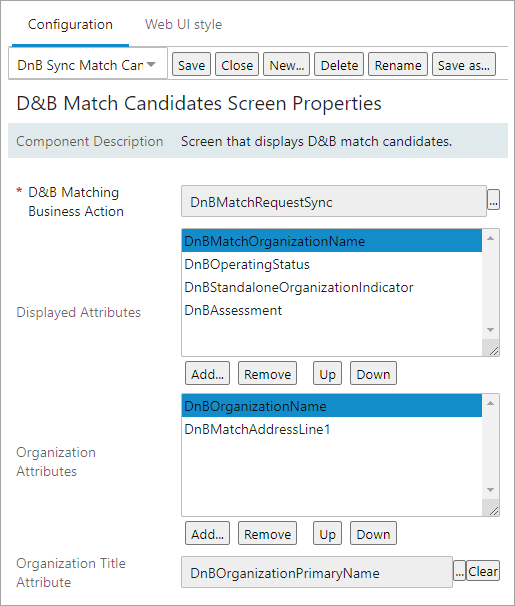Switch to the Web UI style tab
Viewport: 515px width, 606px height.
pyautogui.click(x=184, y=25)
